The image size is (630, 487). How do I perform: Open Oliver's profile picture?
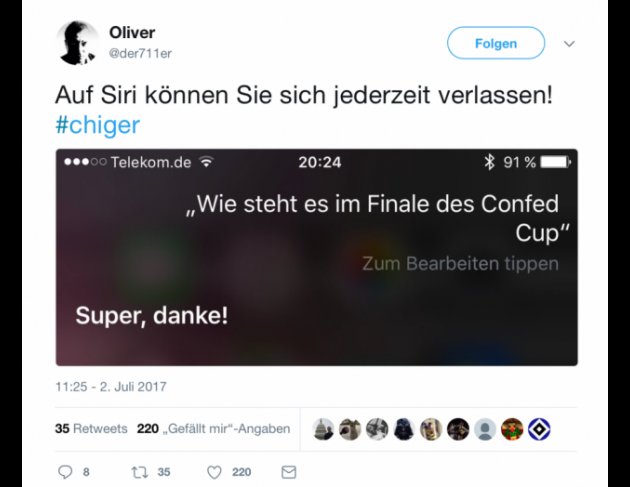[77, 43]
